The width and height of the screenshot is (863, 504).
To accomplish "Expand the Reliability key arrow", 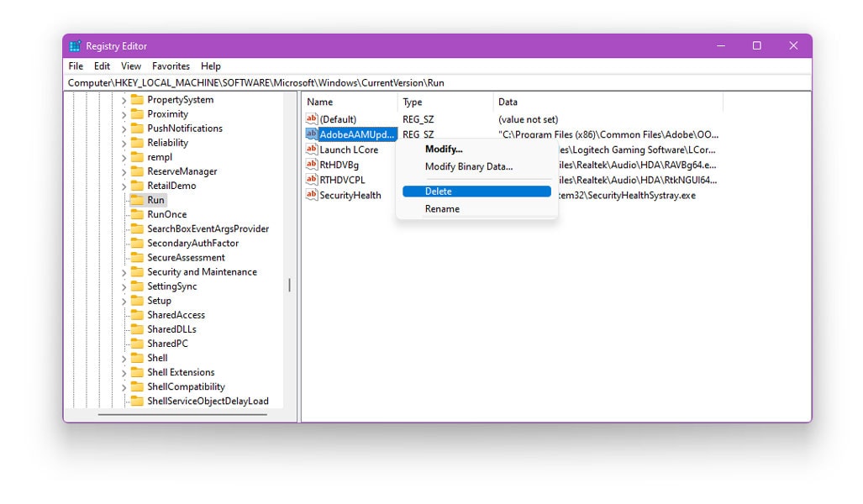I will 124,144.
